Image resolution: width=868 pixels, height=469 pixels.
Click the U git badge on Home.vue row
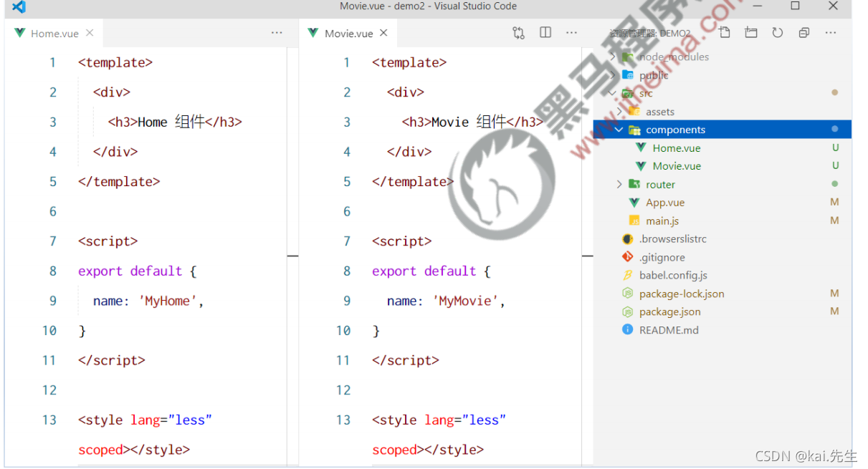835,148
